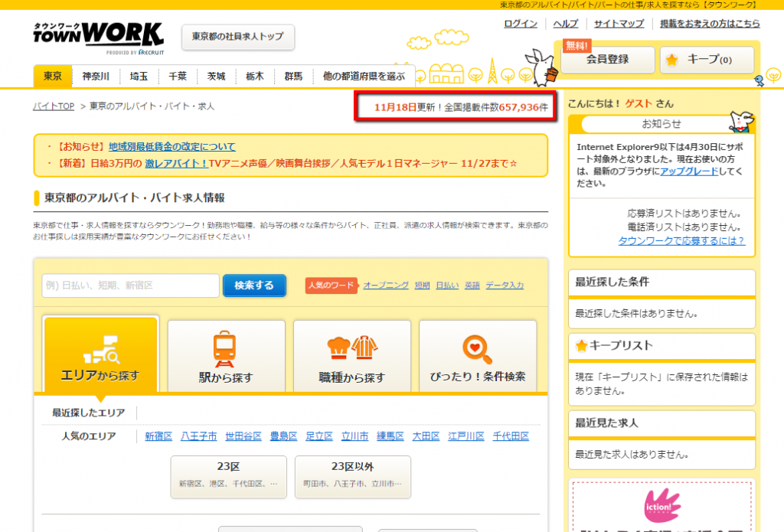Open 掲載をお考えの方はこちら link
The width and height of the screenshot is (784, 532).
710,24
